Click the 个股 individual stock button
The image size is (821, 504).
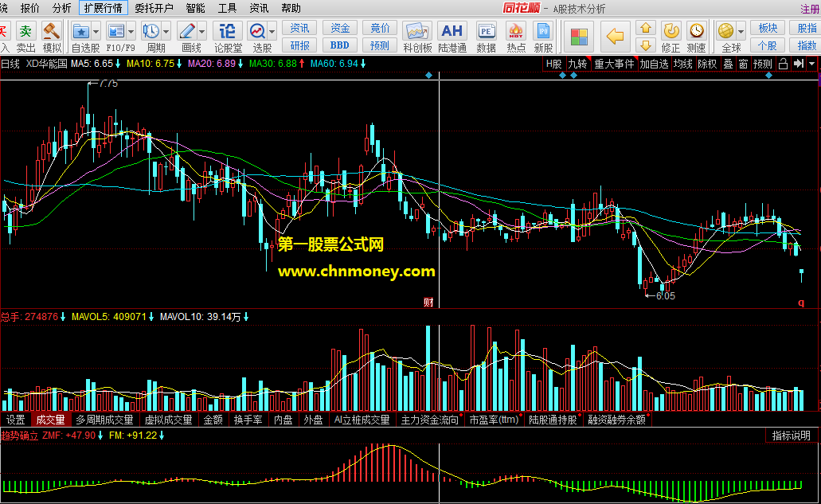pyautogui.click(x=768, y=45)
